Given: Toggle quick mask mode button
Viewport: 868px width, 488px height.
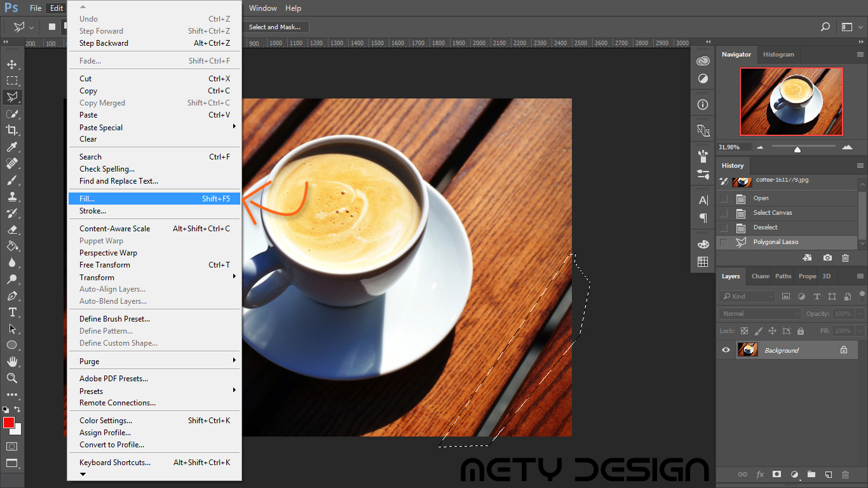Looking at the screenshot, I should 12,447.
